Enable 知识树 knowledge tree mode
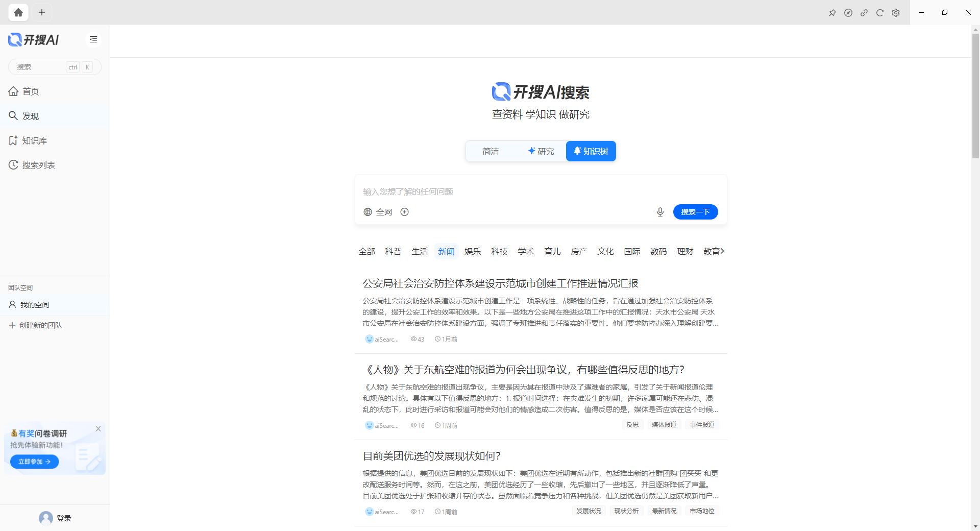980x531 pixels. [590, 151]
